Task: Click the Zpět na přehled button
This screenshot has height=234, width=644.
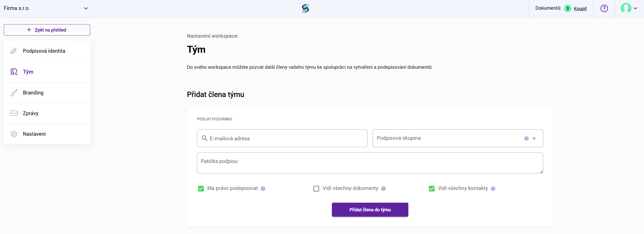Action: (x=47, y=30)
